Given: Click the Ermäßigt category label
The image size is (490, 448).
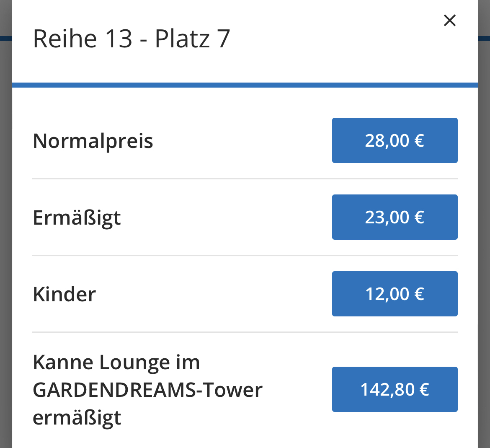Looking at the screenshot, I should [77, 218].
